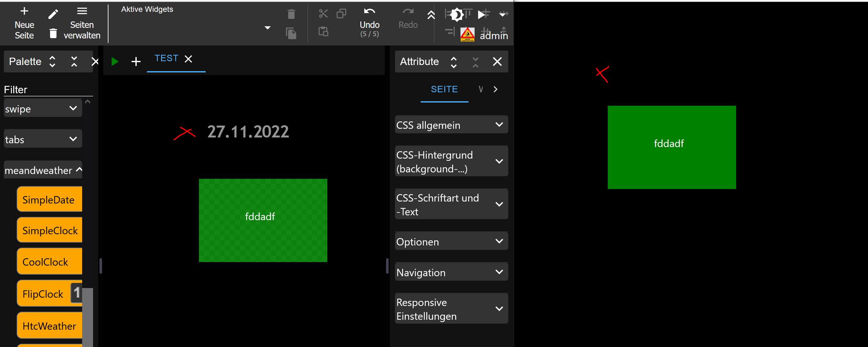Select the green fddadf widget in editor
868x347 pixels.
pos(263,220)
